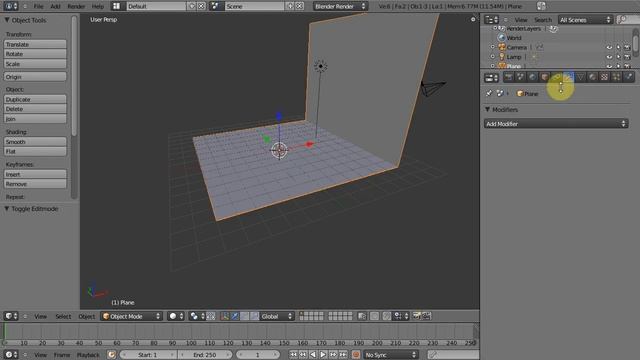The image size is (640, 360).
Task: Toggle Lamp renderability in outliner
Action: pos(627,57)
